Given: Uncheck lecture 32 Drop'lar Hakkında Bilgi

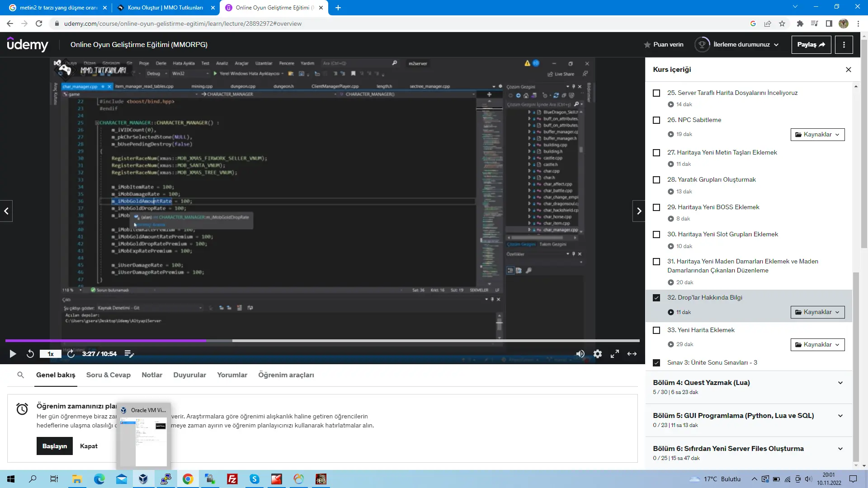Looking at the screenshot, I should 656,298.
